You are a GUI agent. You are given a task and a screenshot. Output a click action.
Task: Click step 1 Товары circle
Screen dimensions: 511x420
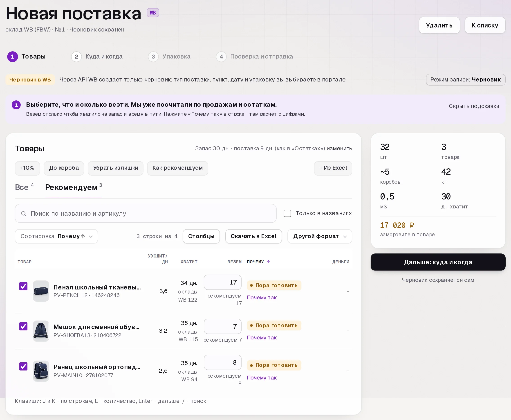click(13, 57)
